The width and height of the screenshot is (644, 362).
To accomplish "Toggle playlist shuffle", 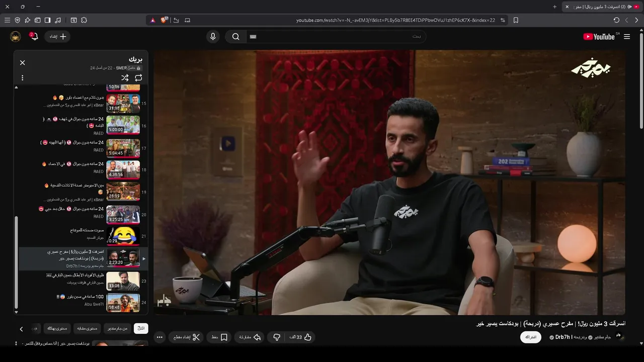I will [125, 78].
